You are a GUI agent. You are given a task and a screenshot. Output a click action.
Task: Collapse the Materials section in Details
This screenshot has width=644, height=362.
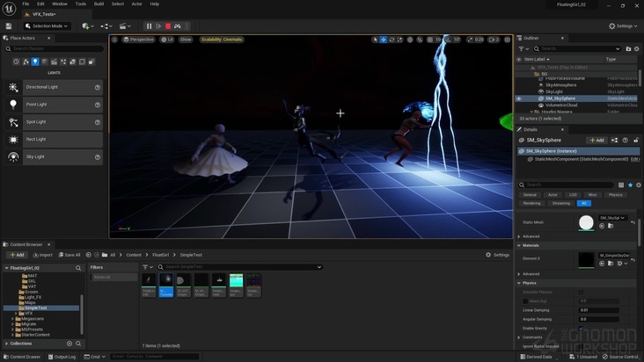(520, 246)
